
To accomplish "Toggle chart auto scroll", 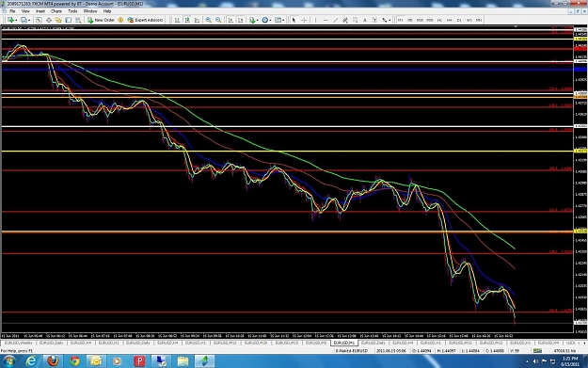I will coord(230,20).
